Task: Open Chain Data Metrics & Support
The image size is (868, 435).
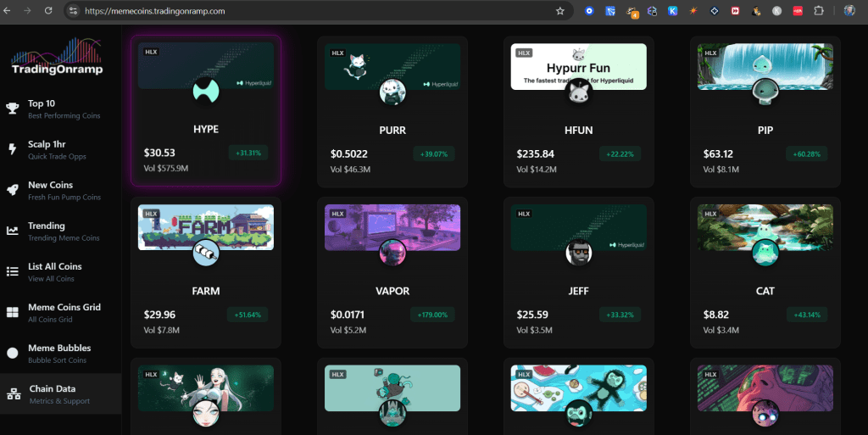Action: click(x=61, y=394)
